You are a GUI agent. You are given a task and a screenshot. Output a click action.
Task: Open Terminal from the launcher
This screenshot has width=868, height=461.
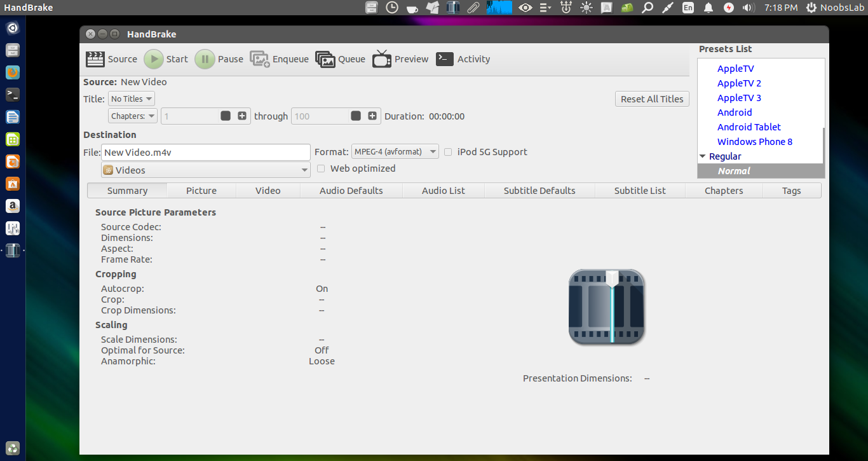point(13,95)
